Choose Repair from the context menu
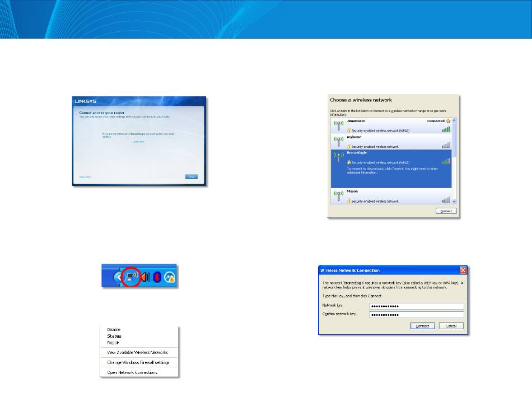 point(113,343)
